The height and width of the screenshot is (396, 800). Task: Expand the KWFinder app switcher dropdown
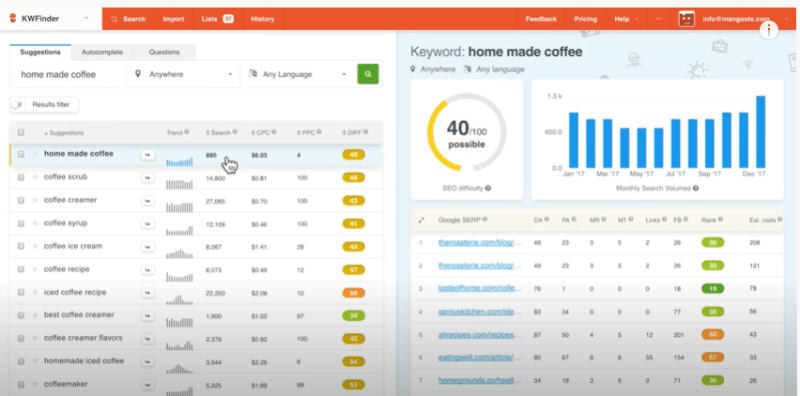click(86, 18)
